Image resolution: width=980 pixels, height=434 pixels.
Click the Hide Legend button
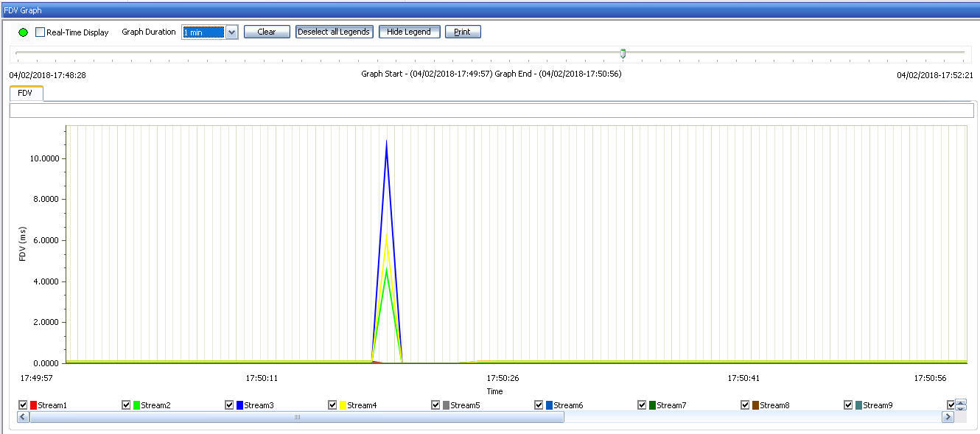click(x=409, y=32)
